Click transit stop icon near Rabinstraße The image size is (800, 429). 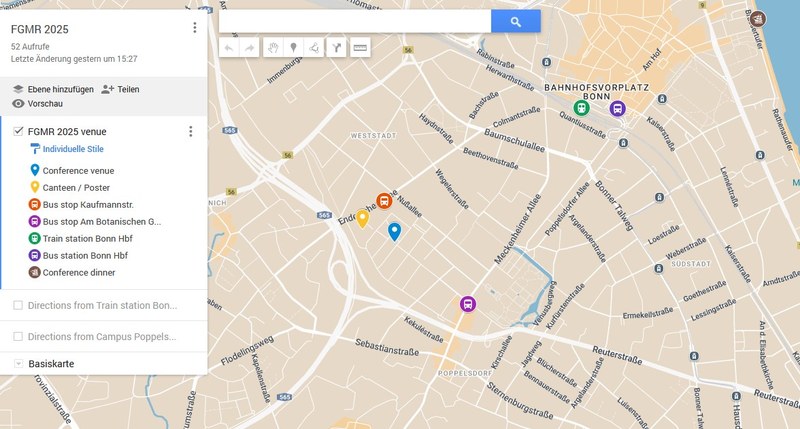point(547,62)
